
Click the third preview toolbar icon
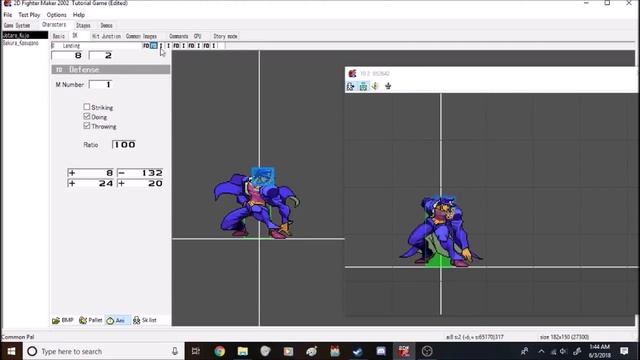(375, 86)
